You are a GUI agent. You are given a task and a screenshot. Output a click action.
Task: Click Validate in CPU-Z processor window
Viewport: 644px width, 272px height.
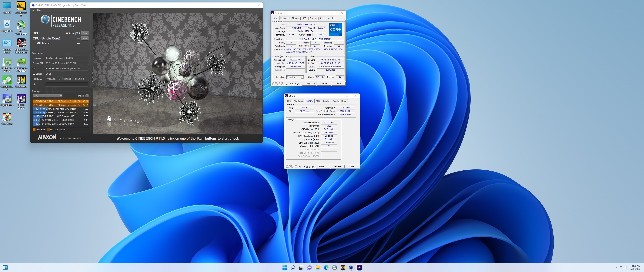click(324, 83)
